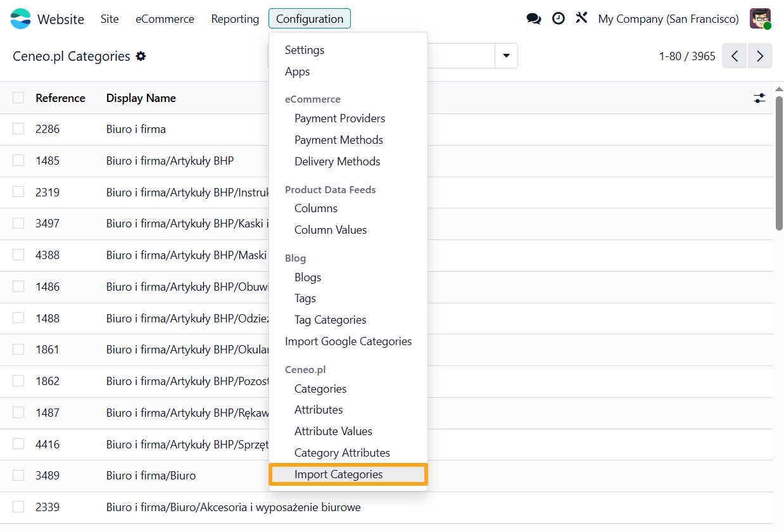This screenshot has height=532, width=784.
Task: Select the checkbox for reference 1486
Action: [x=18, y=286]
